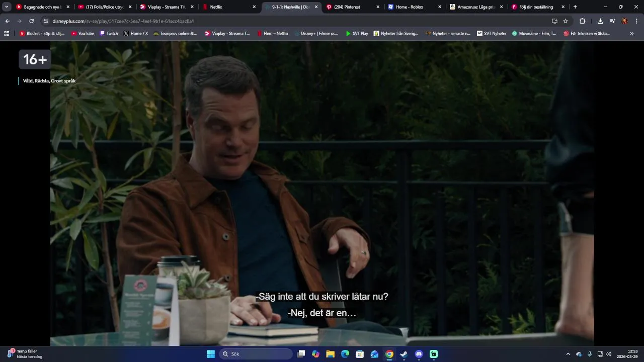The height and width of the screenshot is (362, 644).
Task: Open the Extensions puzzle icon
Action: click(582, 21)
